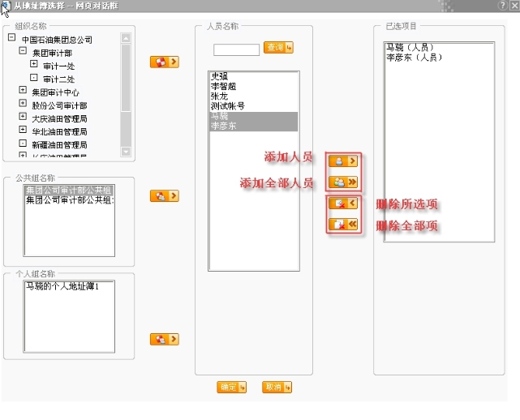The height and width of the screenshot is (420, 520).
Task: Click the personnel name search input field
Action: click(236, 49)
